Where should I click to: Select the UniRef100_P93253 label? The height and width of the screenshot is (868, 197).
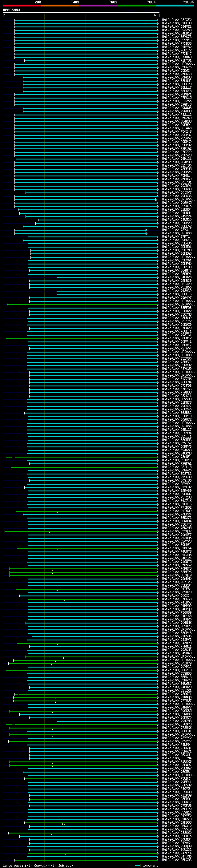(x=176, y=30)
